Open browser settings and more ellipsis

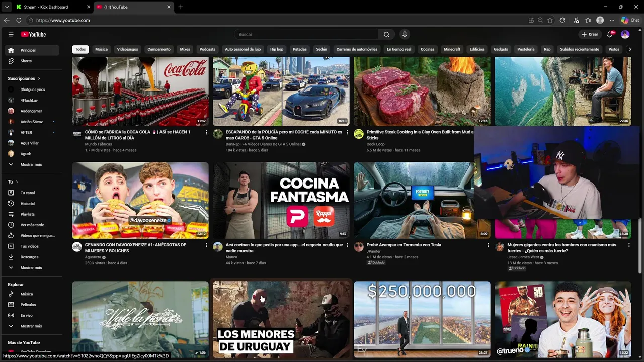612,20
